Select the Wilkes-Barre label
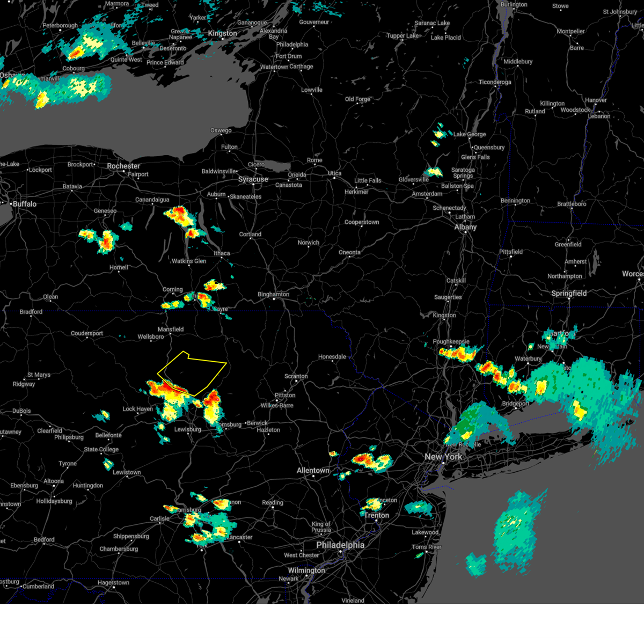 pyautogui.click(x=277, y=405)
